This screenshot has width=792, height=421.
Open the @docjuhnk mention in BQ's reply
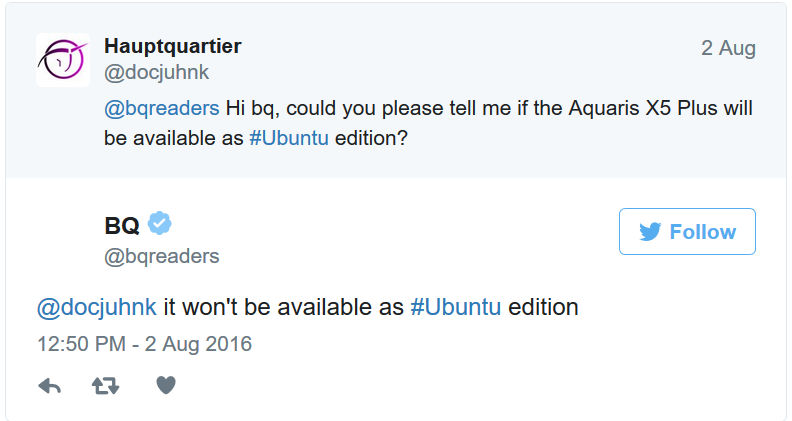[x=96, y=307]
